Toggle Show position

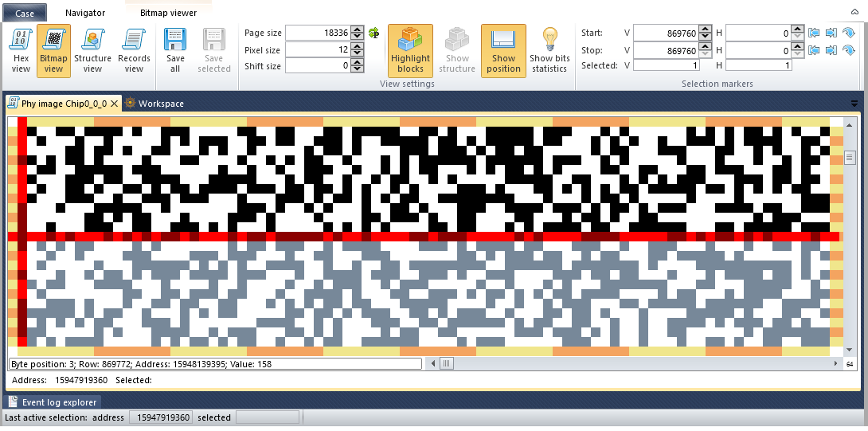click(503, 51)
